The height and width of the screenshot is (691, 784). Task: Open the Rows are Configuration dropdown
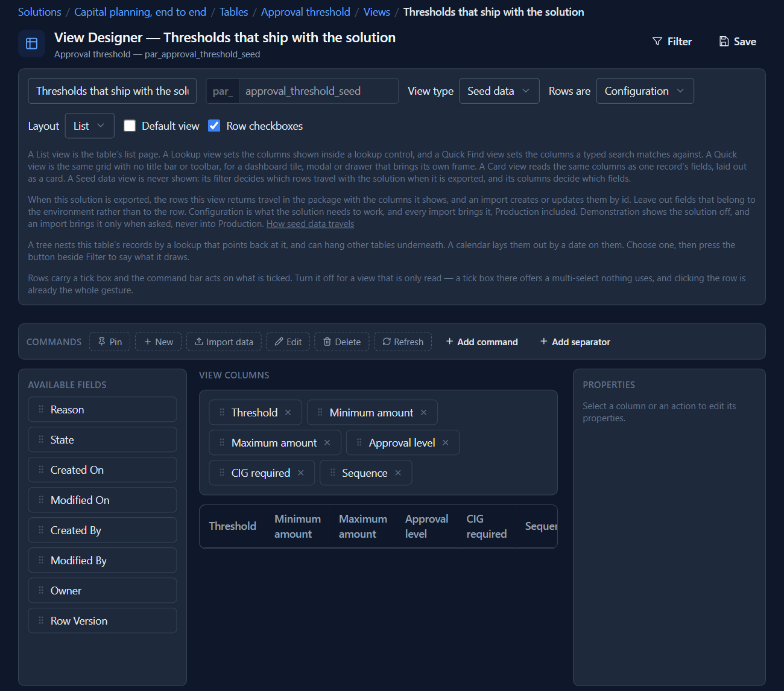click(x=645, y=91)
